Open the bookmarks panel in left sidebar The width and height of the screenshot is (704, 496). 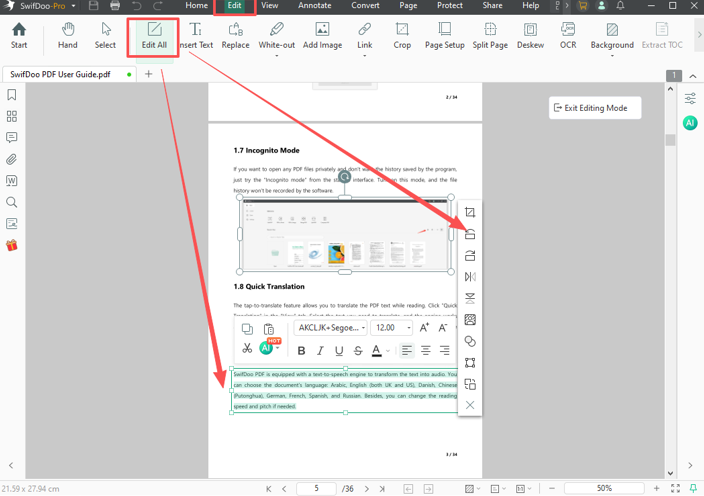pos(12,95)
